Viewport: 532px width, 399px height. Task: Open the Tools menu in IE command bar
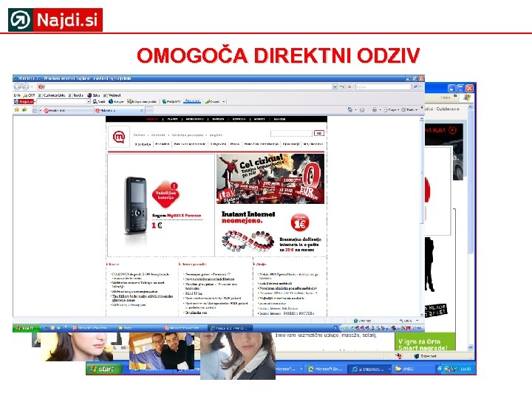click(x=409, y=110)
